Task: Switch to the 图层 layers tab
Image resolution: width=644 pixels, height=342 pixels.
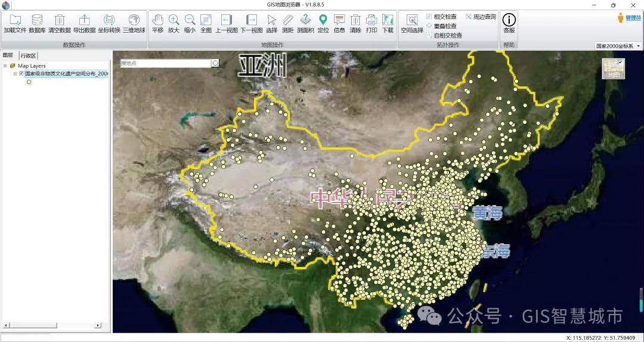Action: click(x=8, y=55)
